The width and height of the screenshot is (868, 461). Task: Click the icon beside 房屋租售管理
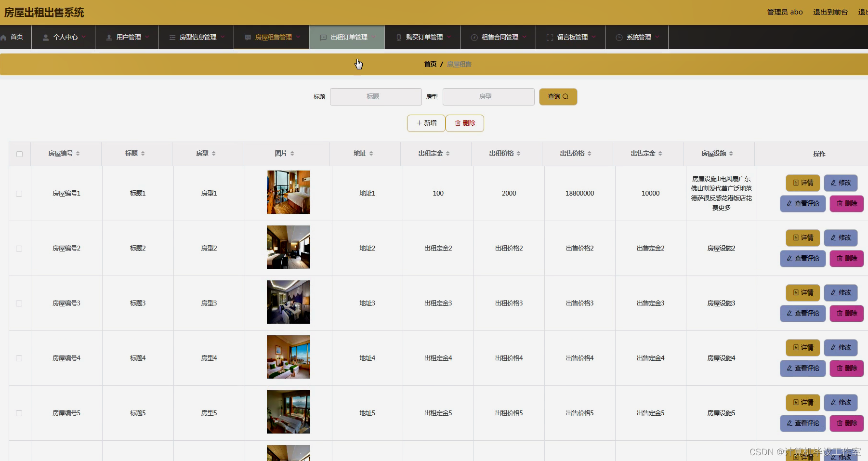pos(248,37)
